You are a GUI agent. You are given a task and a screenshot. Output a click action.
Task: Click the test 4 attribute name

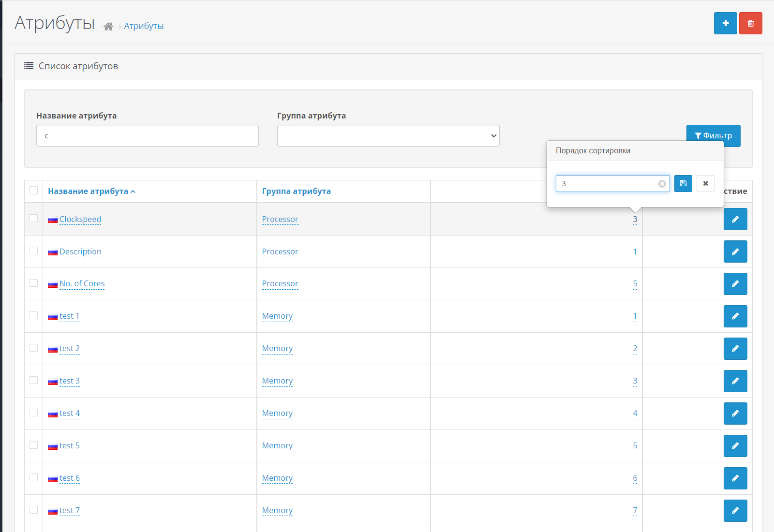(x=70, y=413)
